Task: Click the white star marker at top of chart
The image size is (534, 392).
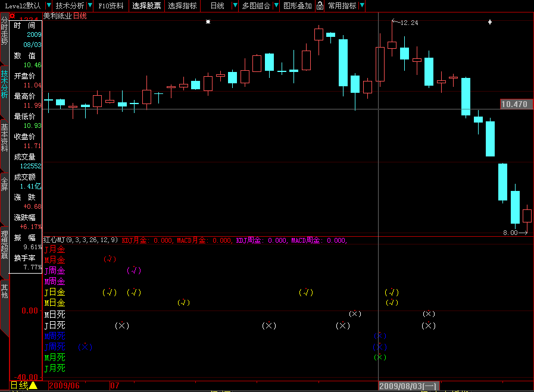Action: point(208,22)
